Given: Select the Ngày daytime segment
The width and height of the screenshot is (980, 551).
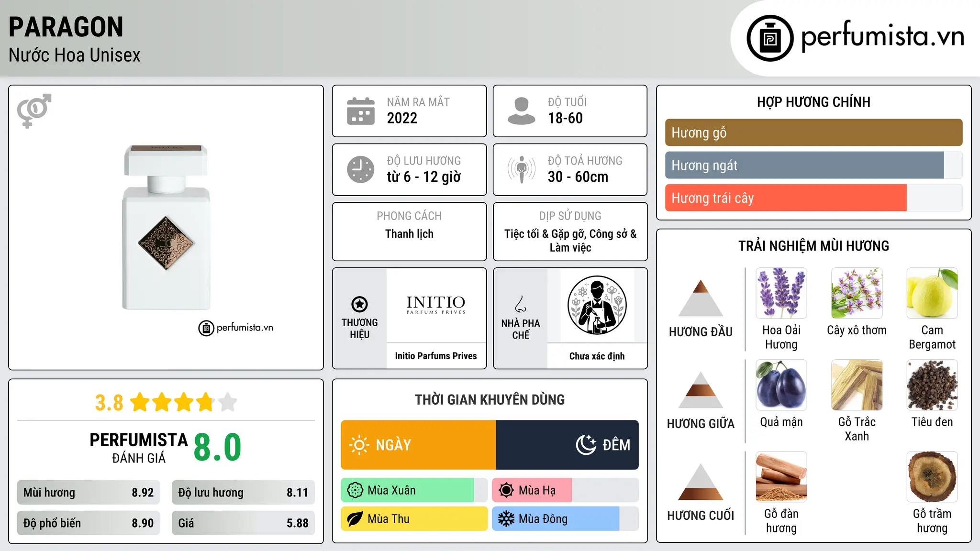Looking at the screenshot, I should (418, 445).
